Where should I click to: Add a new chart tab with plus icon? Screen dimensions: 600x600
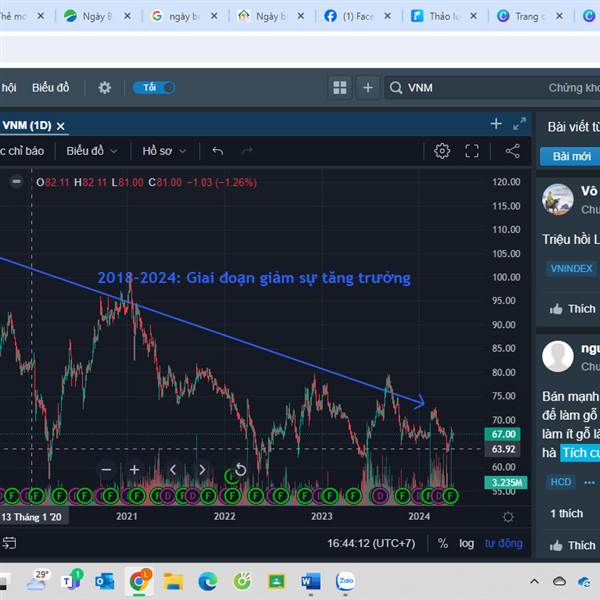(496, 124)
